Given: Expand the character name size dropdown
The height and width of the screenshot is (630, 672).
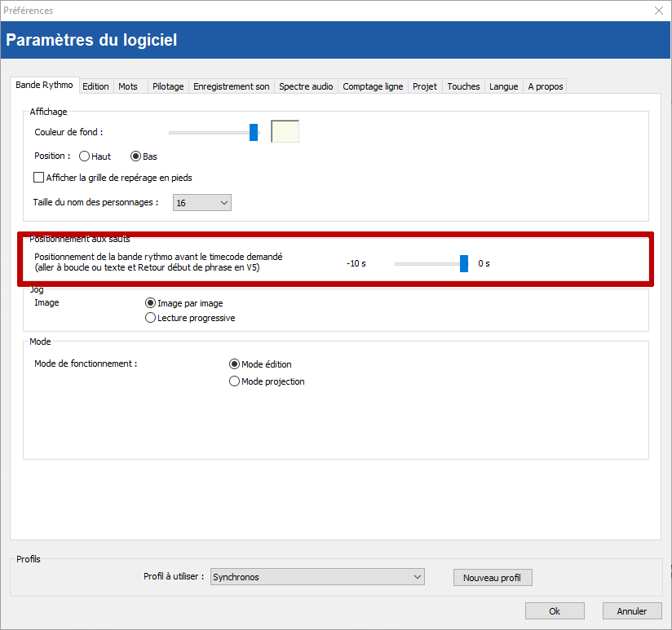Looking at the screenshot, I should pyautogui.click(x=202, y=203).
